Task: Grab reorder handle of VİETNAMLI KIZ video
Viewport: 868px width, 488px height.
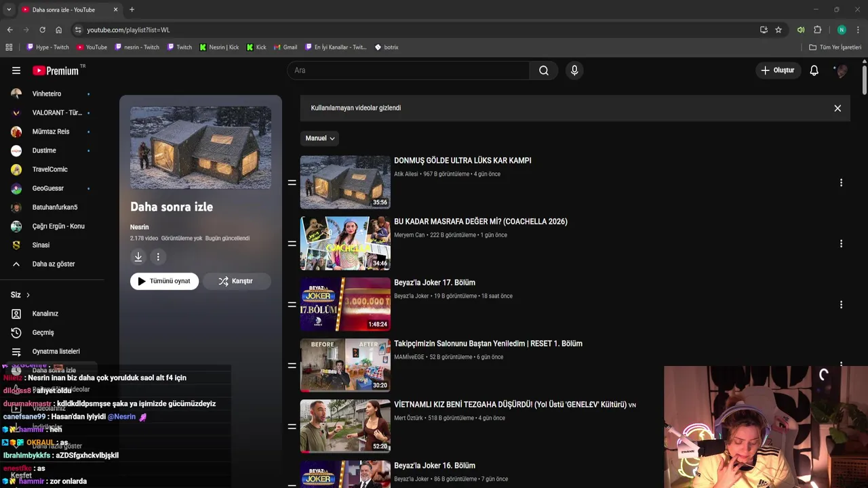Action: (292, 427)
